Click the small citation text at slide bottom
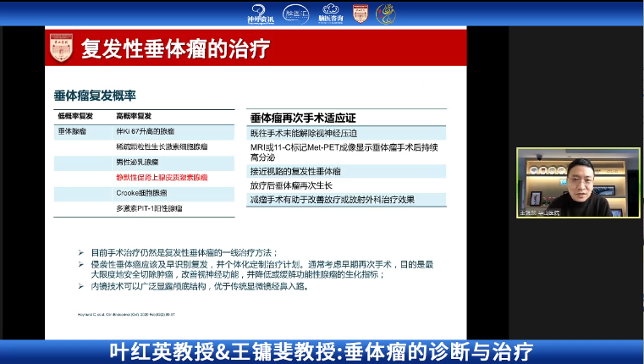 click(x=126, y=315)
